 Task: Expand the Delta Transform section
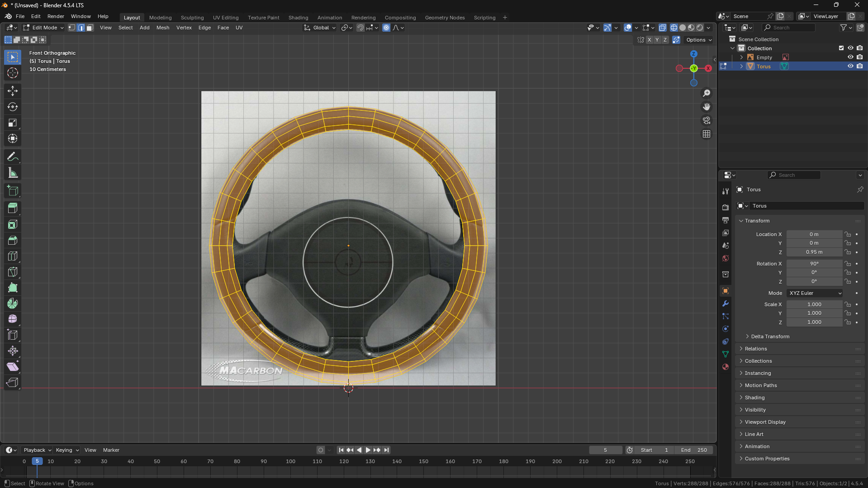[x=770, y=336]
